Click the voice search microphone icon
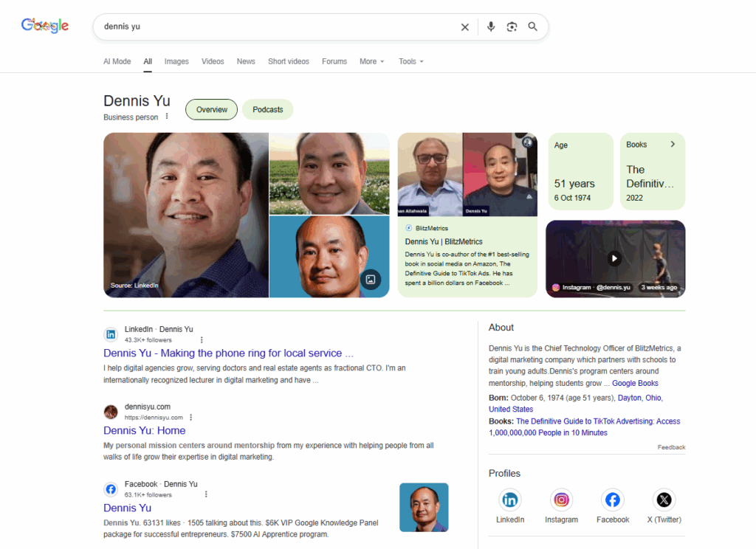The image size is (756, 549). pyautogui.click(x=491, y=27)
